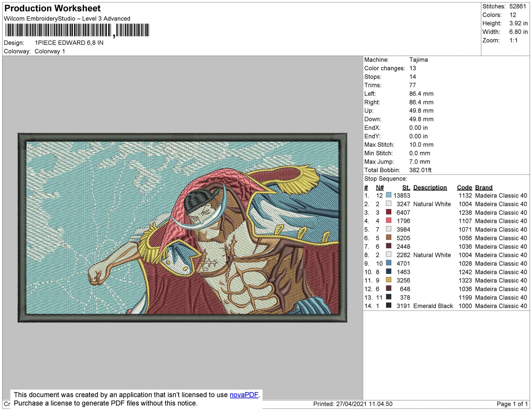Click the Color changes value 13

point(413,68)
